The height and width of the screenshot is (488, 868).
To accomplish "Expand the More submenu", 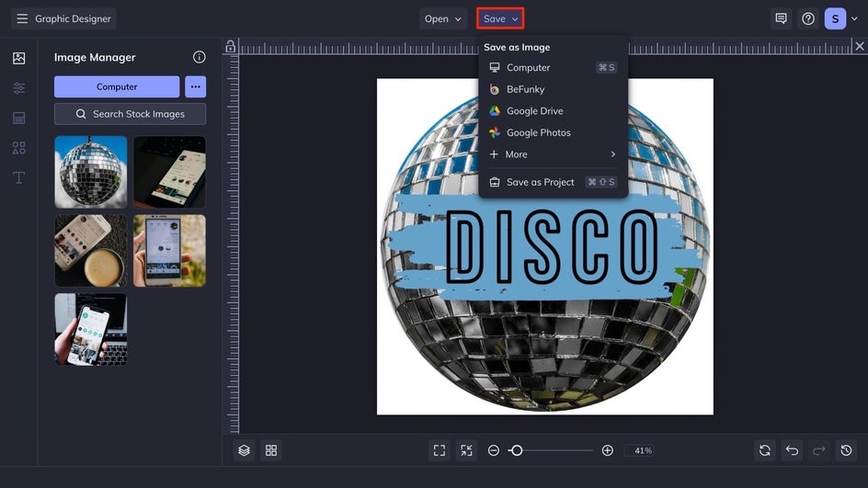I will tap(553, 154).
